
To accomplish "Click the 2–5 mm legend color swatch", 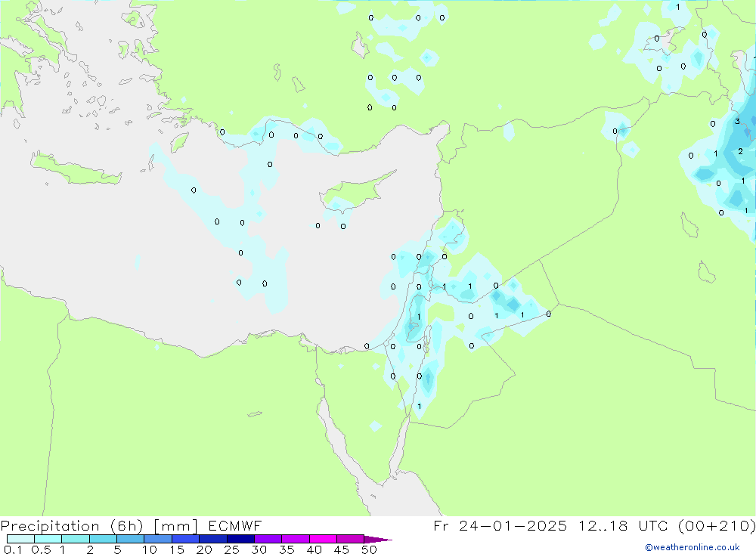I will [x=103, y=539].
